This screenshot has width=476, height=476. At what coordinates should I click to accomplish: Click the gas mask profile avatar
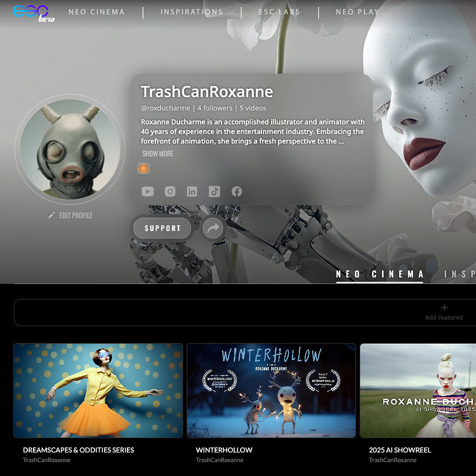click(70, 149)
